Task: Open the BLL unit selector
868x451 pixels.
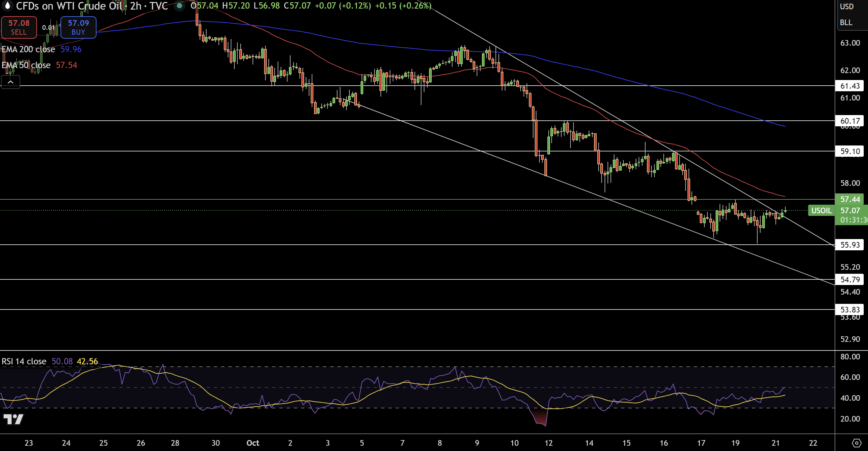Action: 846,22
